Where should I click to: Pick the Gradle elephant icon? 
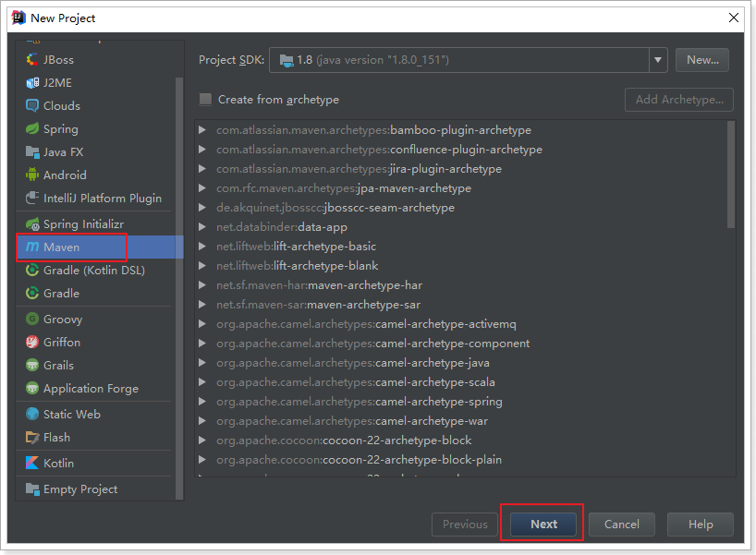point(32,294)
